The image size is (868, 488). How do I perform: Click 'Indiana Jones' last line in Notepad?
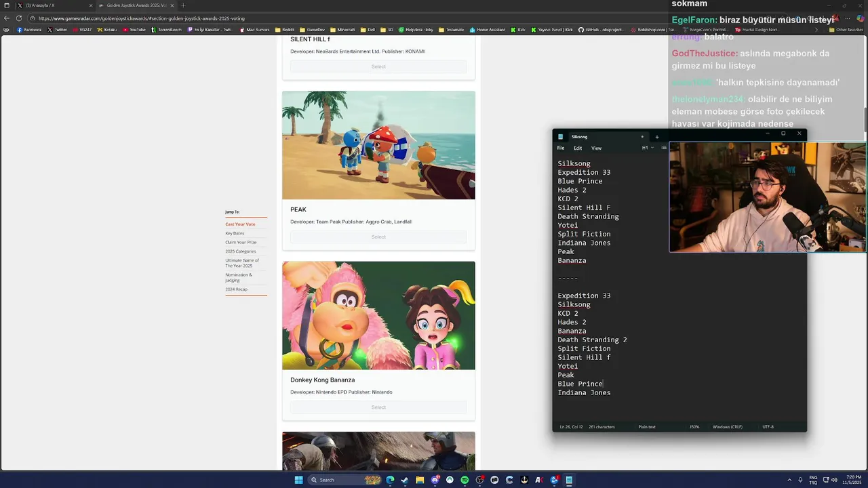tap(584, 392)
